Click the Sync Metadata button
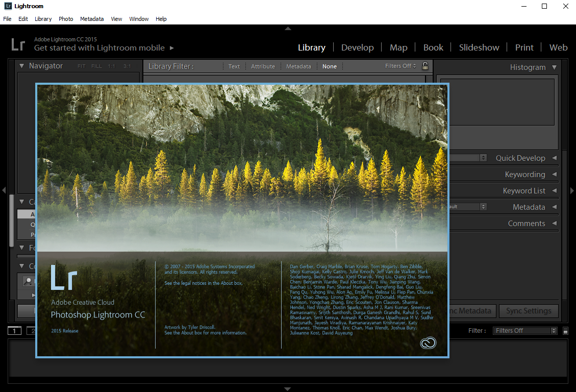This screenshot has width=576, height=392. pyautogui.click(x=473, y=311)
